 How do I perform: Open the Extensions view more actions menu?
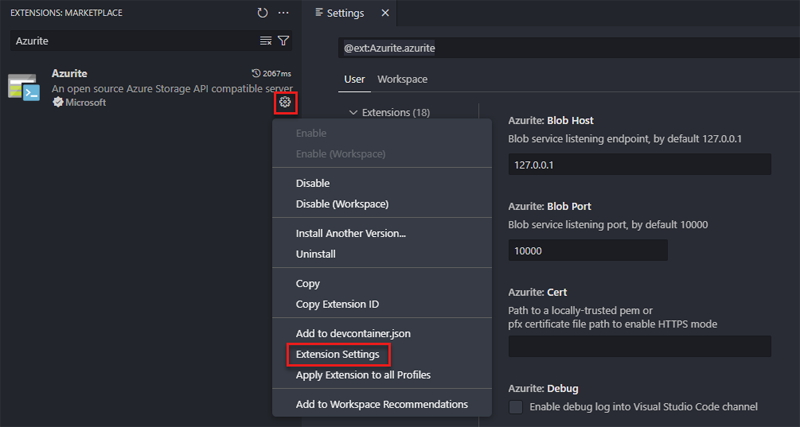[284, 13]
